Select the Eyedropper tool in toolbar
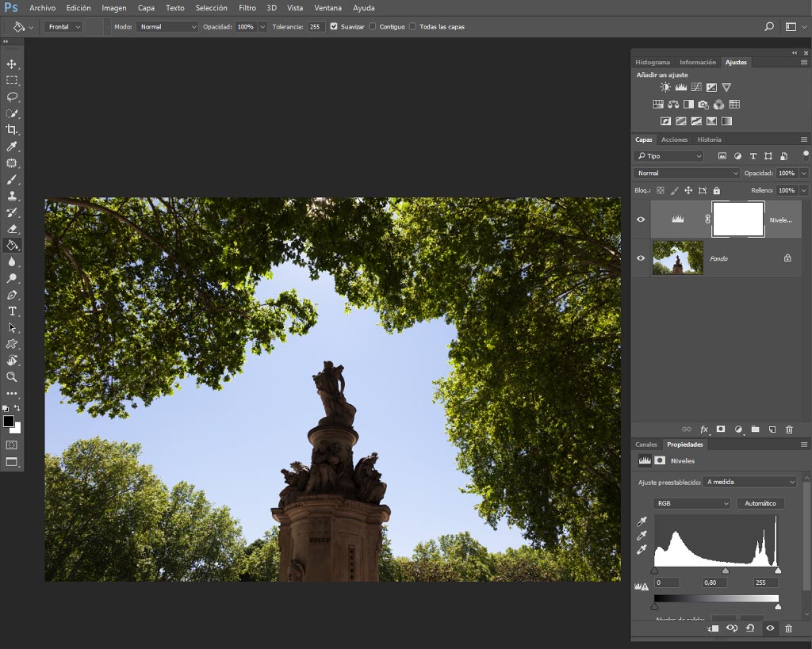Viewport: 812px width, 649px height. [11, 147]
